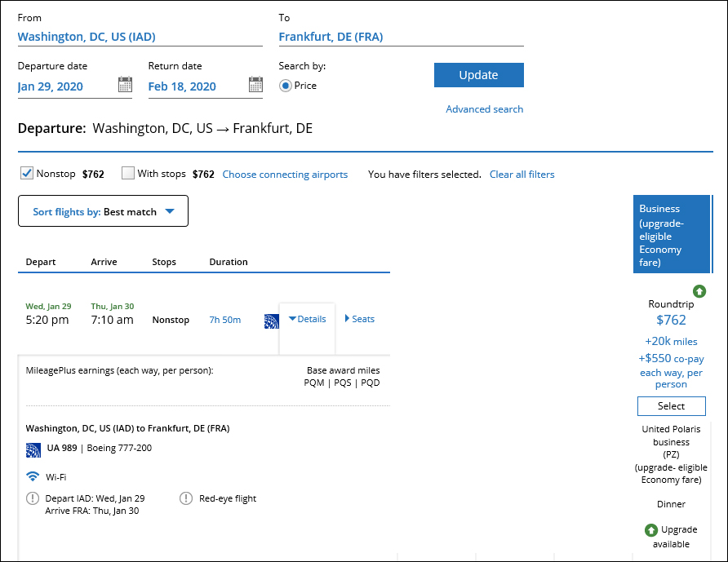Click the Business upgrade-eligible fare column header

pyautogui.click(x=673, y=234)
